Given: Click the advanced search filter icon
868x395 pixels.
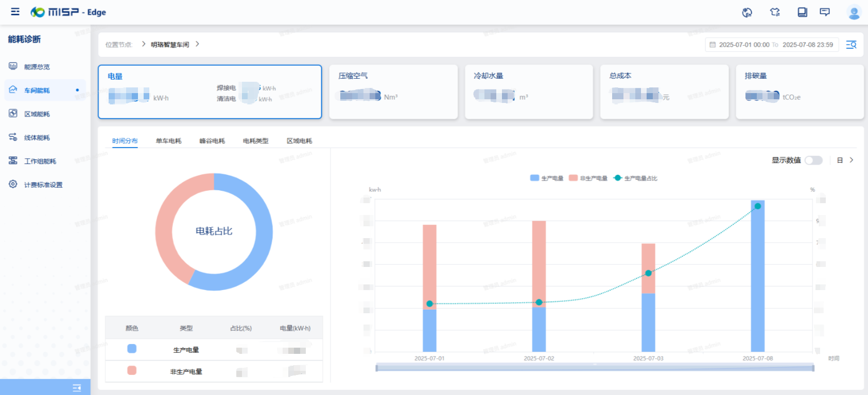Looking at the screenshot, I should coord(851,45).
